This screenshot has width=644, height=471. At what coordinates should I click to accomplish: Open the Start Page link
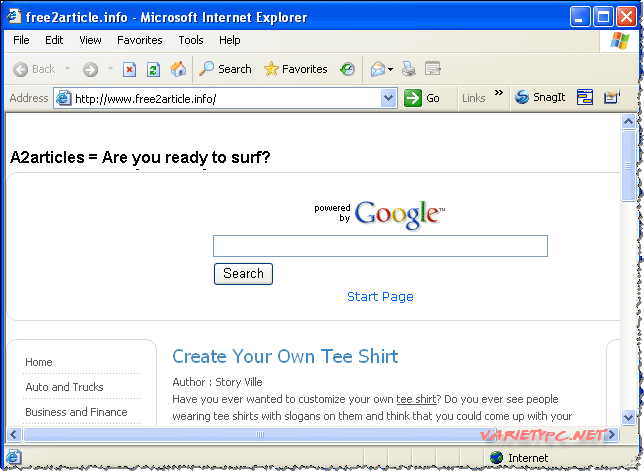tap(380, 296)
